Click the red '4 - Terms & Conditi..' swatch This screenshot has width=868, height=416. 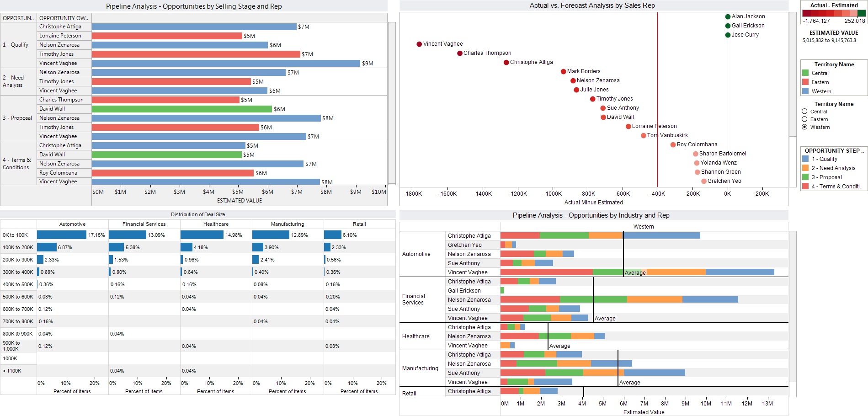(x=805, y=187)
